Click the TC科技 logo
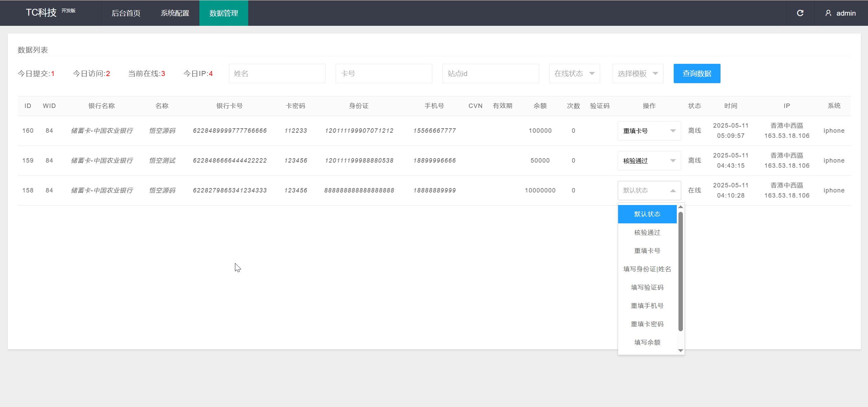868x407 pixels. tap(41, 13)
